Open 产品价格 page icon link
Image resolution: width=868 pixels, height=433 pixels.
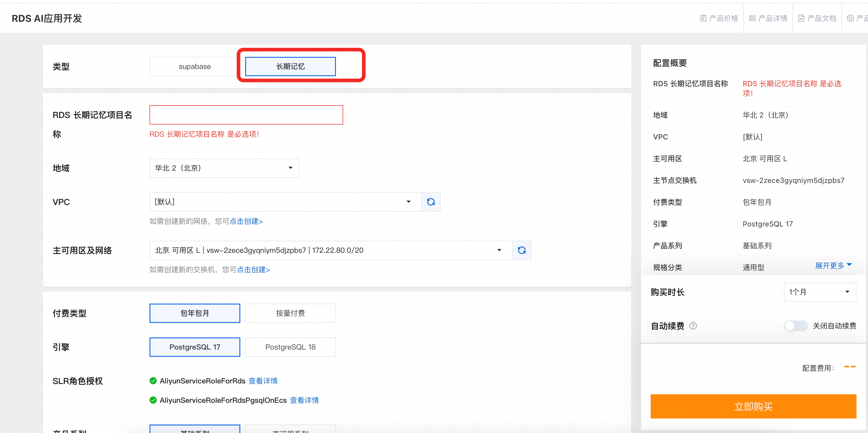pyautogui.click(x=703, y=18)
